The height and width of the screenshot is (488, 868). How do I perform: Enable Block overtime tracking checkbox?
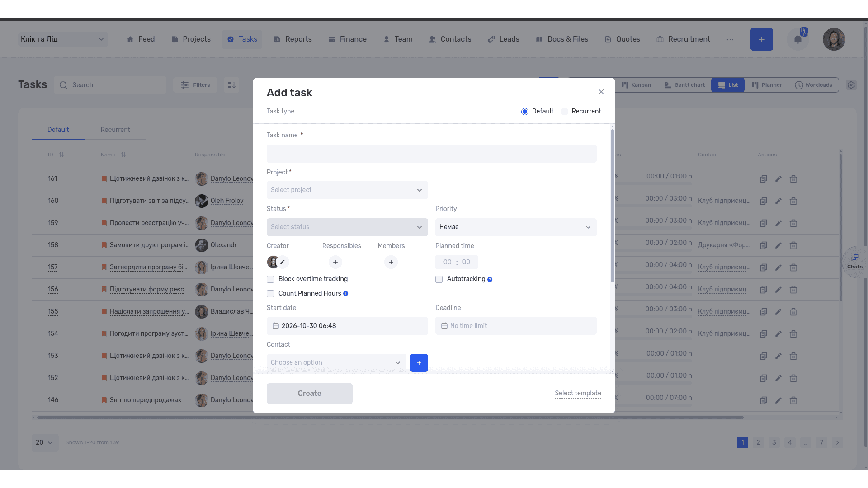click(x=270, y=279)
